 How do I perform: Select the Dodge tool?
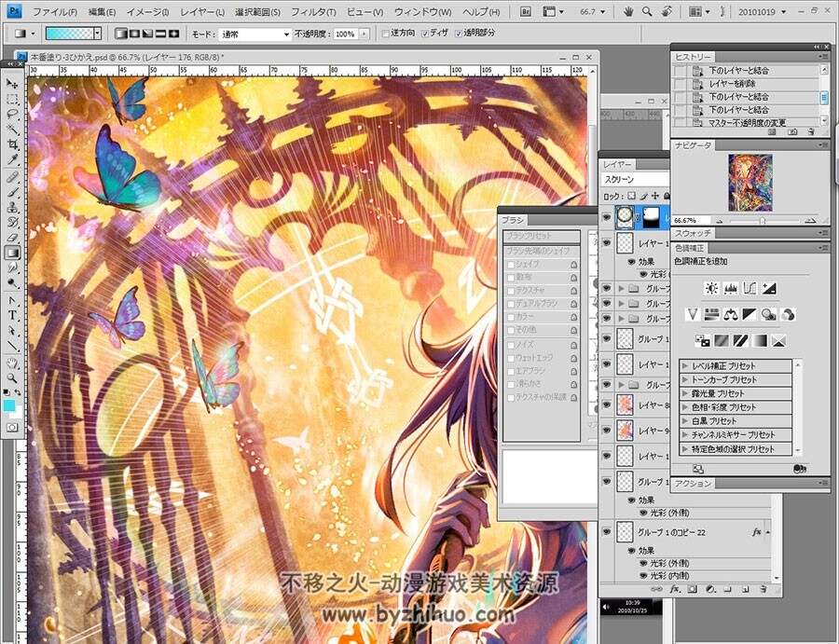tap(12, 283)
